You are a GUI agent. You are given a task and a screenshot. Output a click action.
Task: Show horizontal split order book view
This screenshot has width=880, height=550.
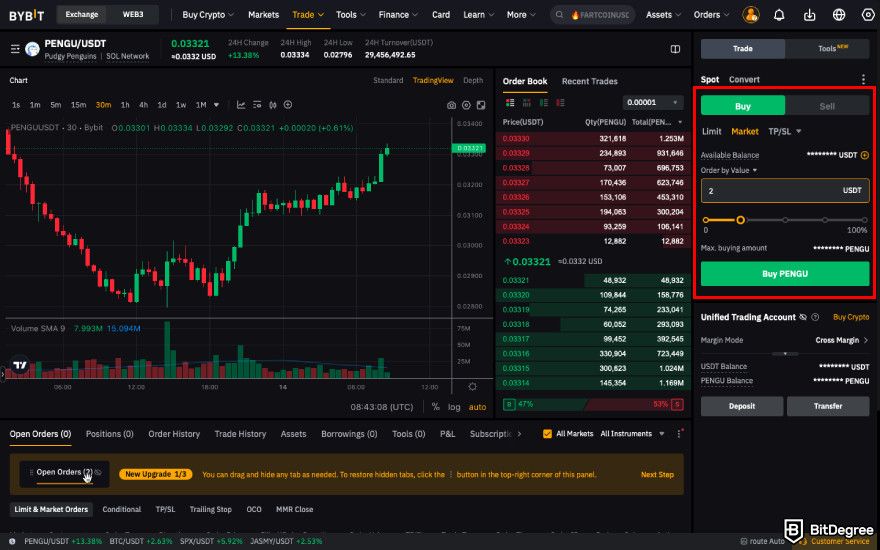point(526,103)
